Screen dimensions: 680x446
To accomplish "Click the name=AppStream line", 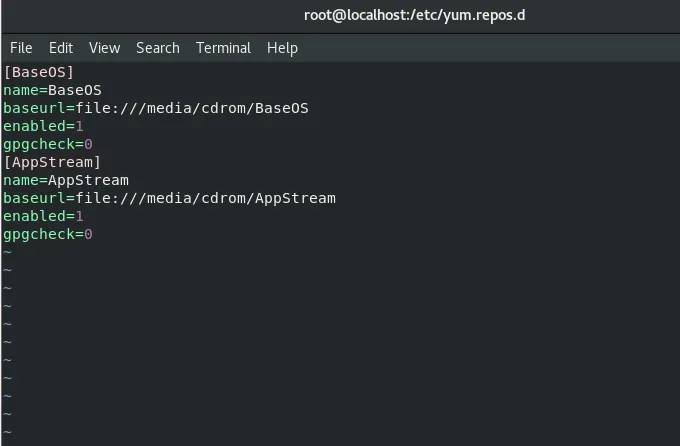I will pyautogui.click(x=66, y=180).
